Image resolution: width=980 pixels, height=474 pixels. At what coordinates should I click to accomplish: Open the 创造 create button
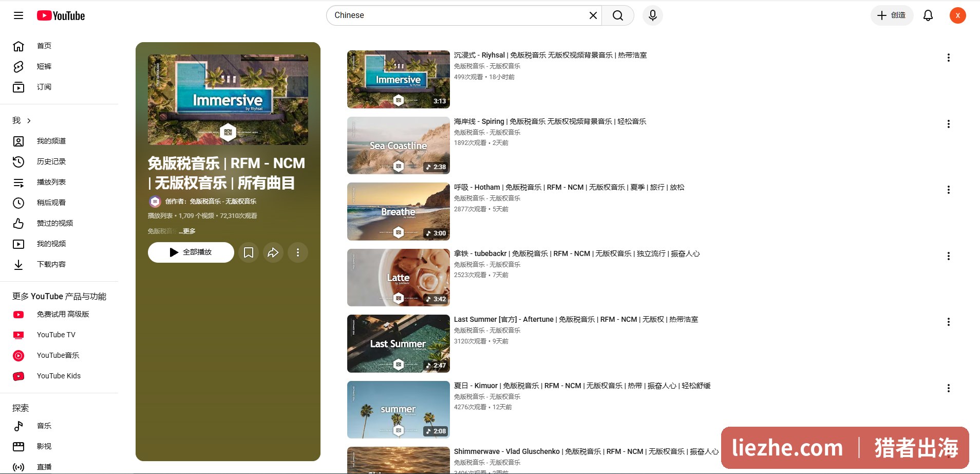[x=892, y=15]
